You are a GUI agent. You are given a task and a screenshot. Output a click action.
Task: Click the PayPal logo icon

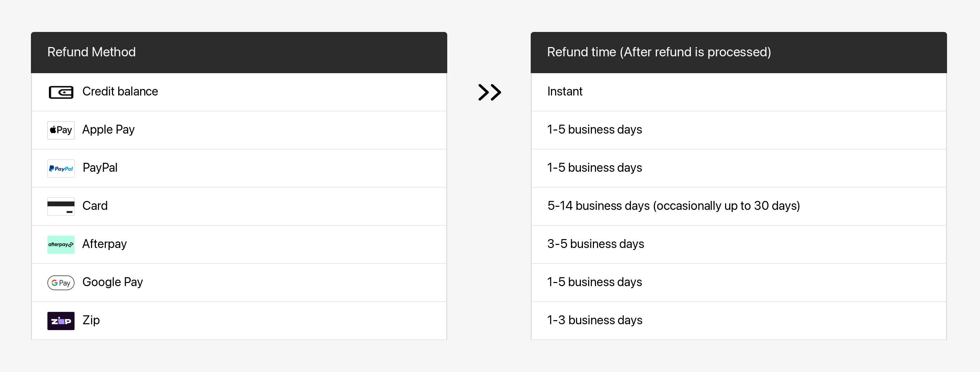(x=61, y=168)
